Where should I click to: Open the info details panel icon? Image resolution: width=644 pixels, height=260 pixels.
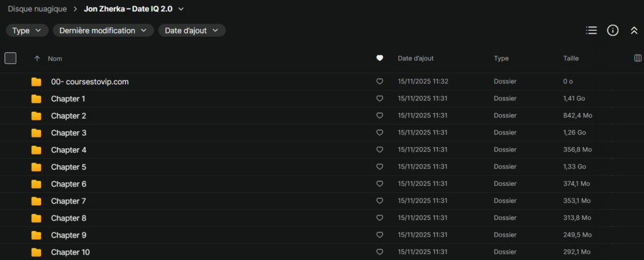(613, 30)
